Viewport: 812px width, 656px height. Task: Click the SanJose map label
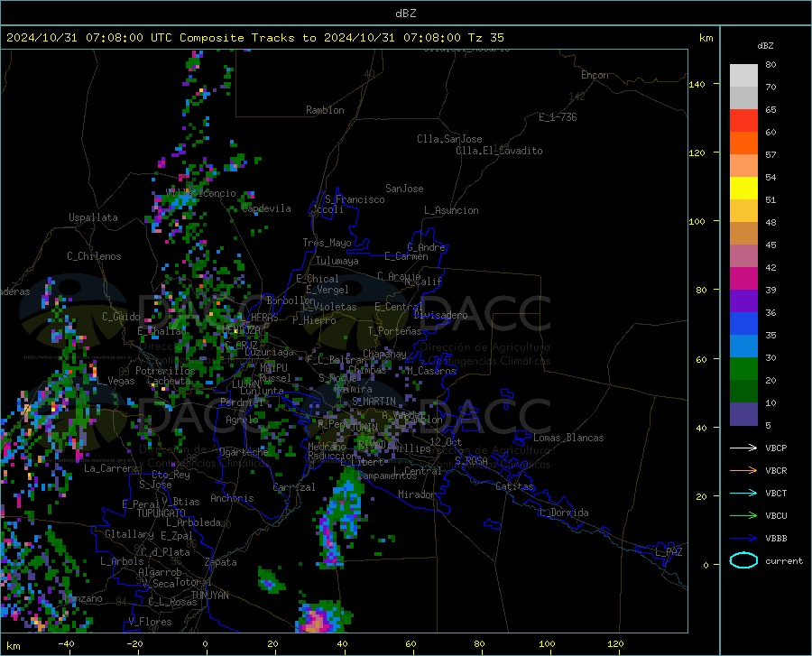click(404, 189)
